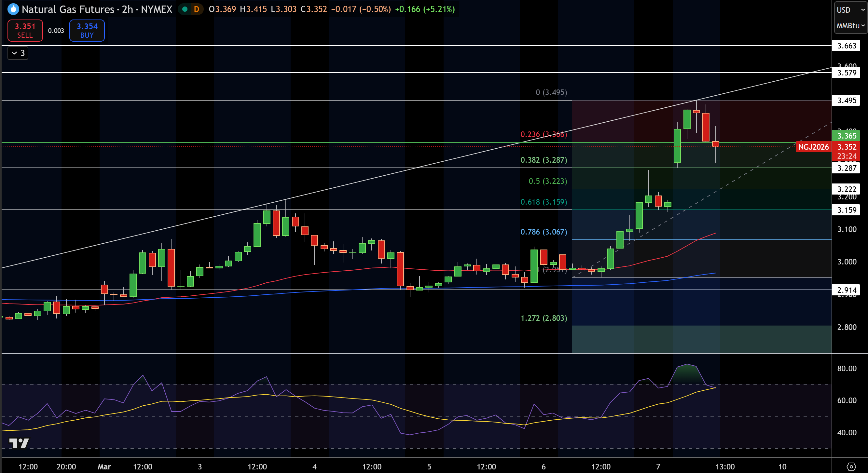
Task: Click the 3.663 price axis label
Action: click(847, 46)
